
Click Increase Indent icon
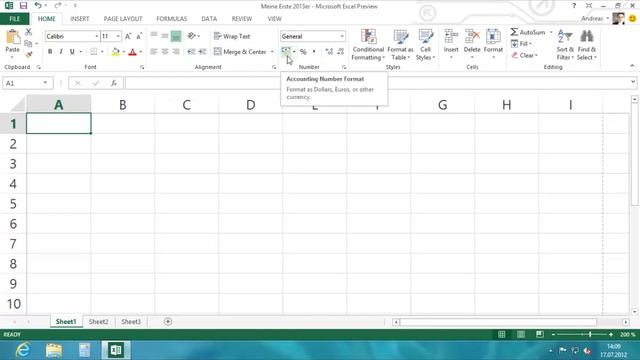202,52
